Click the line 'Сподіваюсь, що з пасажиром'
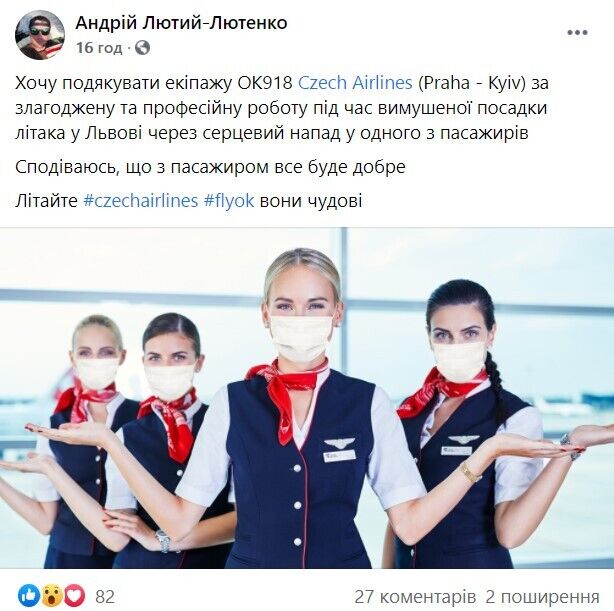 [x=210, y=167]
